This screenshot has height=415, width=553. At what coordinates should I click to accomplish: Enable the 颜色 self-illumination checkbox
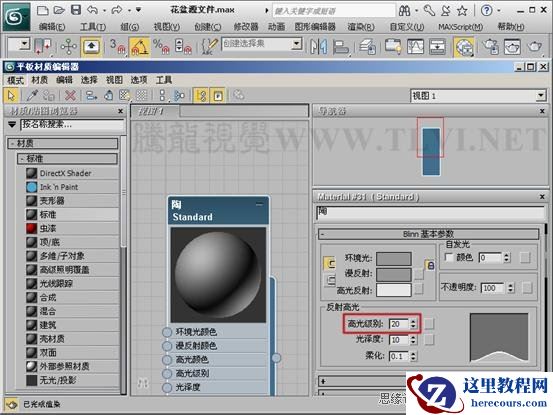click(449, 257)
